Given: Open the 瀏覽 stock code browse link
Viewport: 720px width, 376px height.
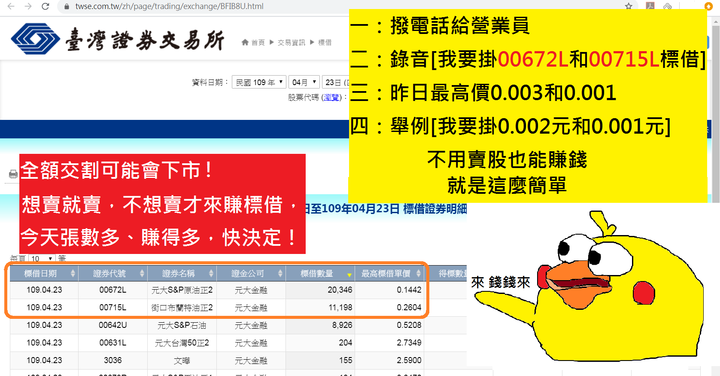Looking at the screenshot, I should 332,97.
